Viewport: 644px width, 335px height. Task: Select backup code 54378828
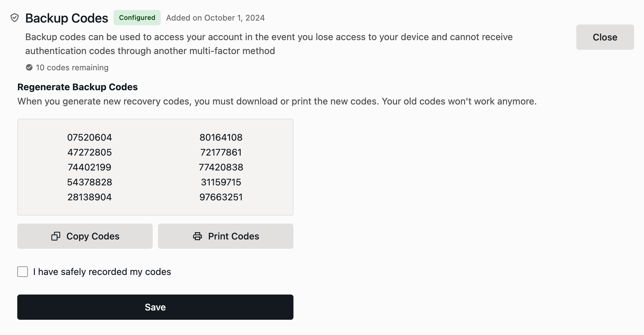pos(90,182)
